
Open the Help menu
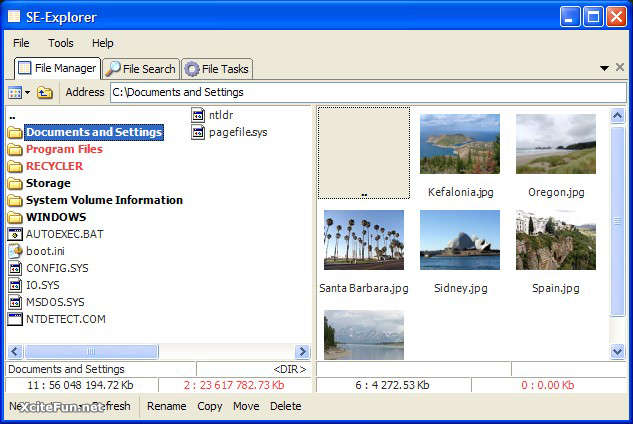(103, 43)
